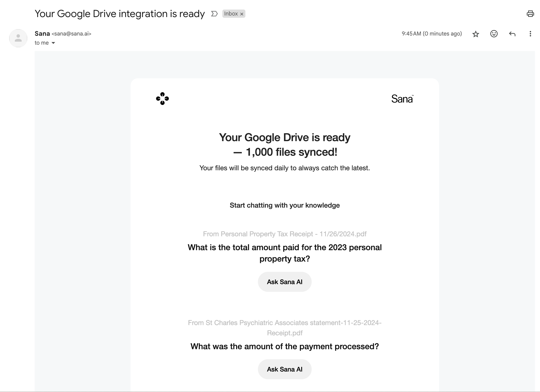This screenshot has width=540, height=392.
Task: Click the Sana wordmark in the email
Action: (402, 99)
